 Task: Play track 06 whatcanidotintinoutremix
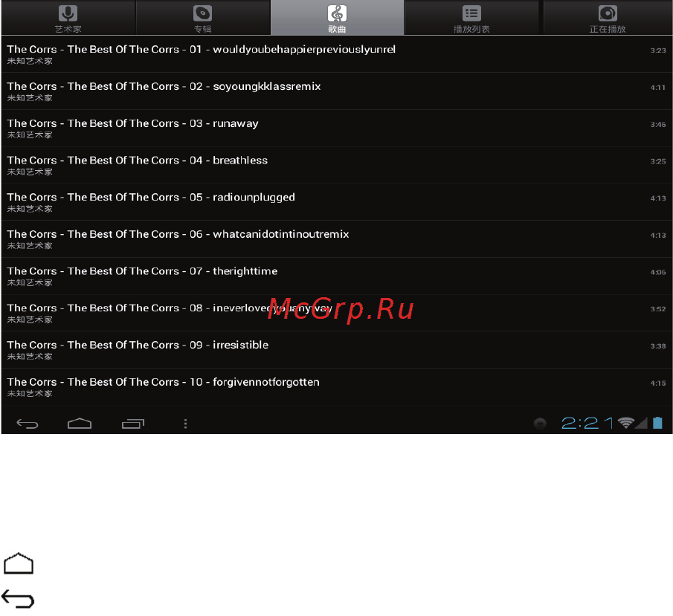336,239
